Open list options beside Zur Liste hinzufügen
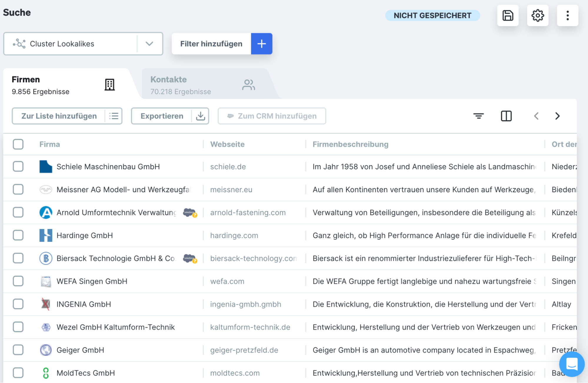 (114, 116)
